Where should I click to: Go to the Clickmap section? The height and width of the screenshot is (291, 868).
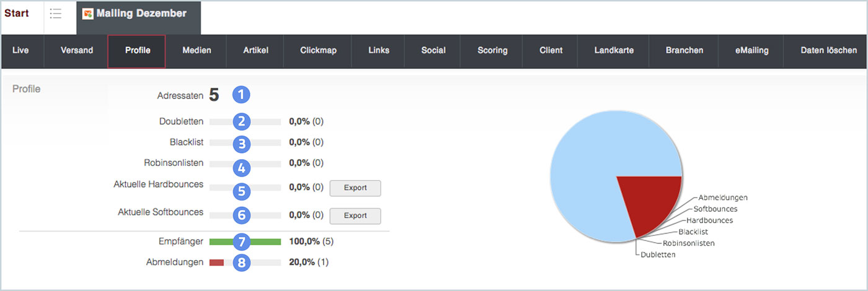[x=318, y=51]
